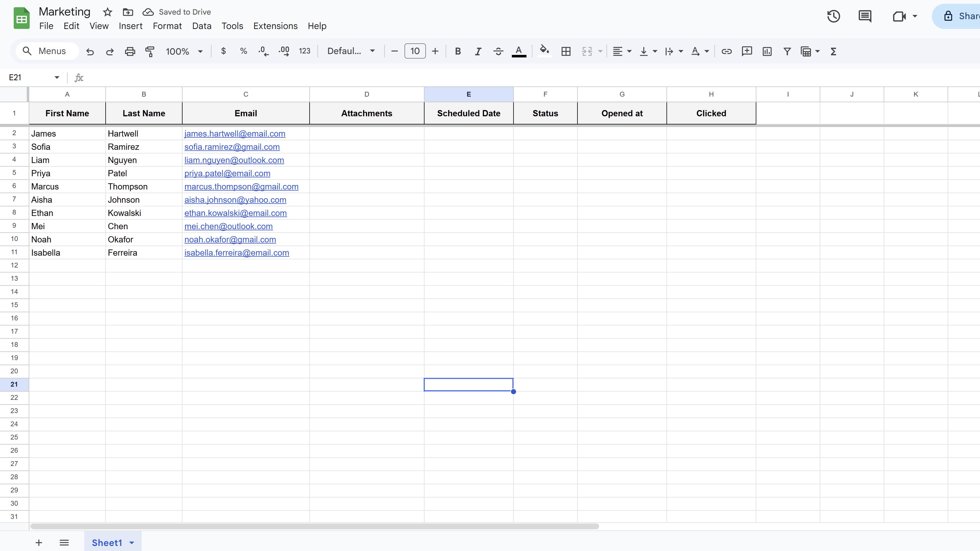Toggle bold formatting
The height and width of the screenshot is (551, 980).
pos(458,51)
